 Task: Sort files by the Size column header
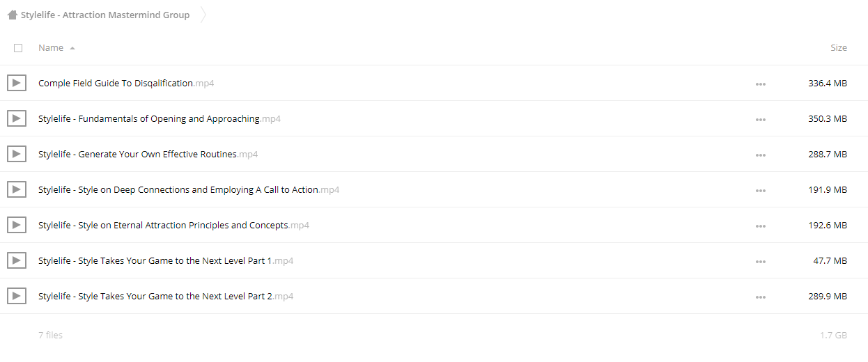839,48
